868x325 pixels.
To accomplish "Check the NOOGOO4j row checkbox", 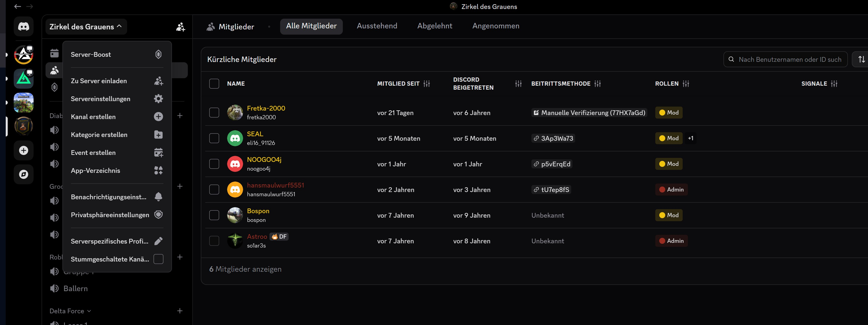I will point(214,164).
